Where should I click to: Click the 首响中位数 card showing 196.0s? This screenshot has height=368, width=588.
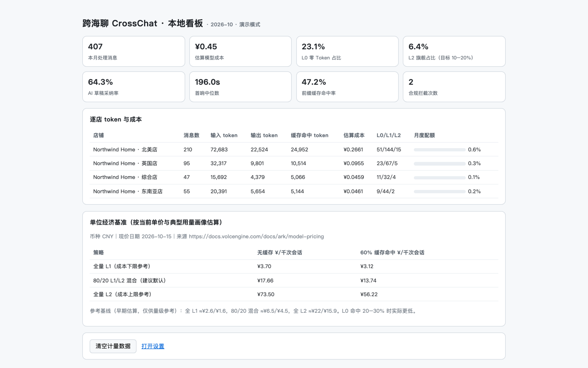[x=240, y=87]
